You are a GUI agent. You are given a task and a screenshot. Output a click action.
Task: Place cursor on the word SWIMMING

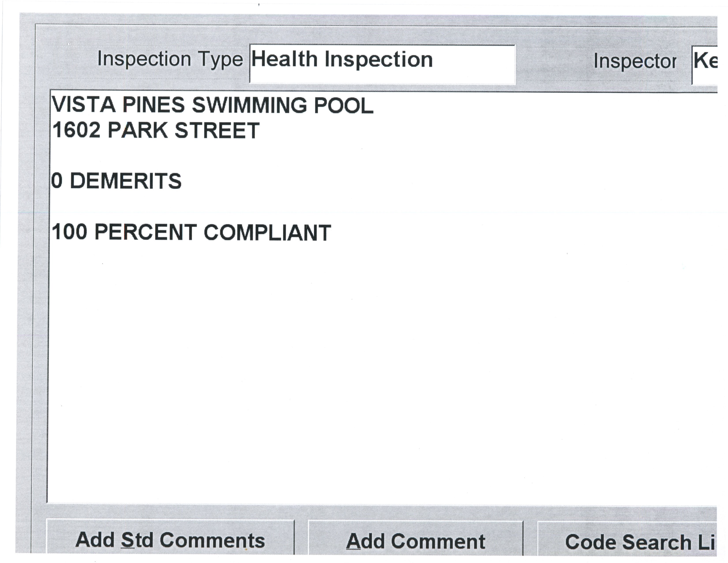(x=249, y=105)
